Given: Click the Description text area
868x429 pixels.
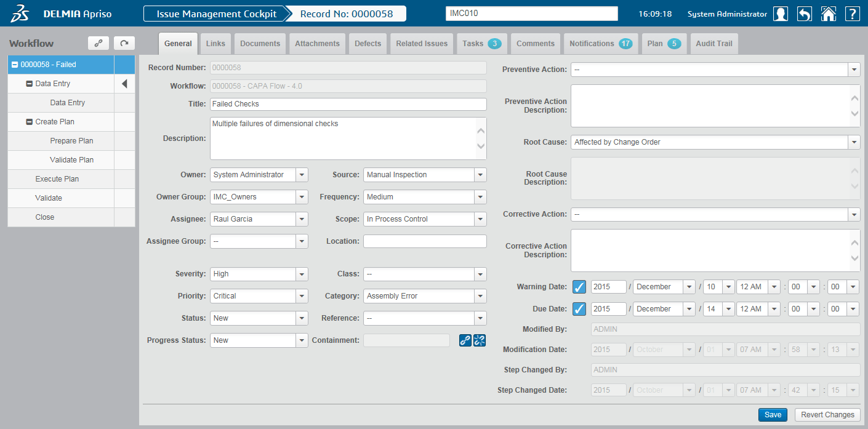Looking at the screenshot, I should point(348,138).
